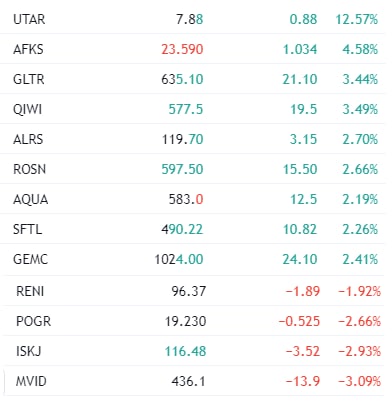The image size is (392, 408).
Task: Click POGR price change −0.525
Action: [299, 321]
